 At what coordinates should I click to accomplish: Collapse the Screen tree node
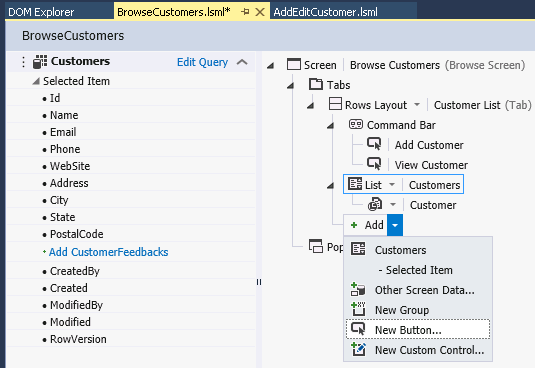(271, 65)
